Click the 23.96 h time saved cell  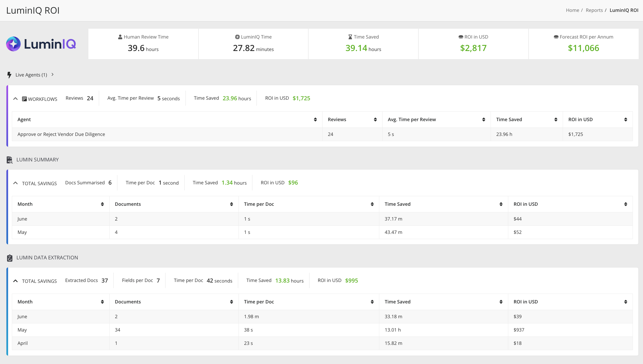coord(527,134)
